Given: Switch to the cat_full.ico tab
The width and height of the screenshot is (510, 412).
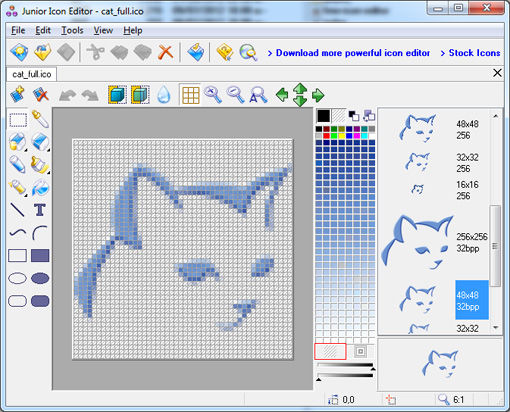Looking at the screenshot, I should tap(32, 74).
